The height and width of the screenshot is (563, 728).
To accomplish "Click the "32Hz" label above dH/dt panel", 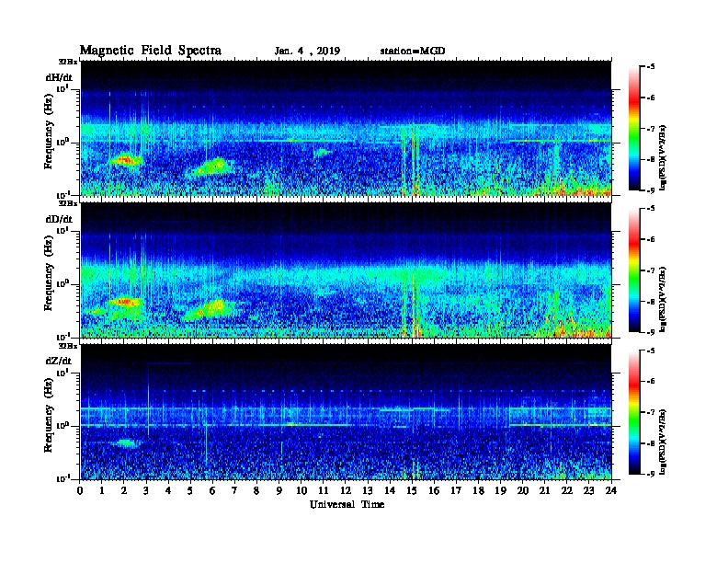I will 68,62.
